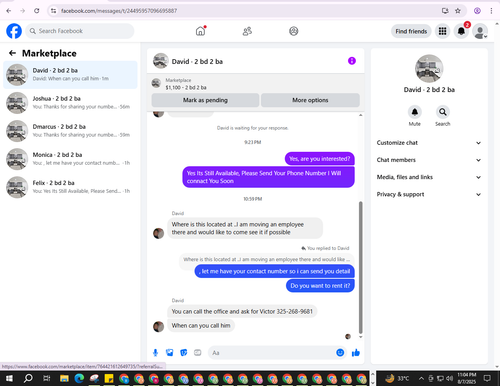
Task: Mute the conversation with bell icon
Action: pos(414,112)
